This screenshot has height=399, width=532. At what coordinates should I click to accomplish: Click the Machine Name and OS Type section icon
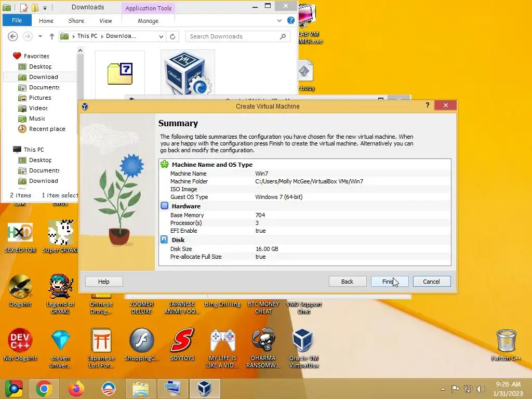click(x=165, y=164)
